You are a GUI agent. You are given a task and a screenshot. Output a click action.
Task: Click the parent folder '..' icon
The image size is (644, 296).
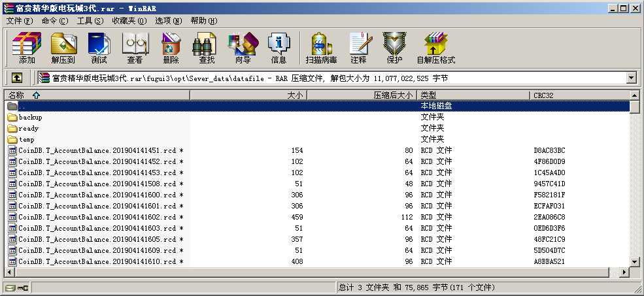point(12,107)
